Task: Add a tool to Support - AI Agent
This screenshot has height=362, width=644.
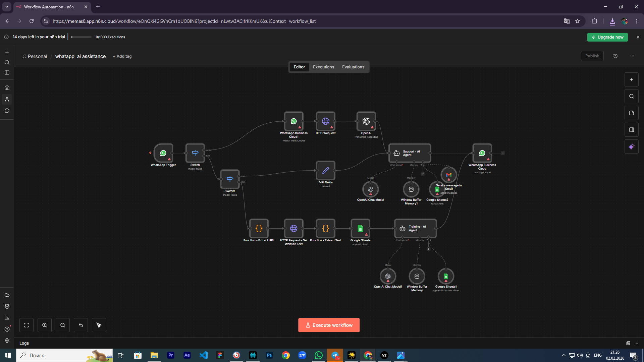Action: [423, 174]
